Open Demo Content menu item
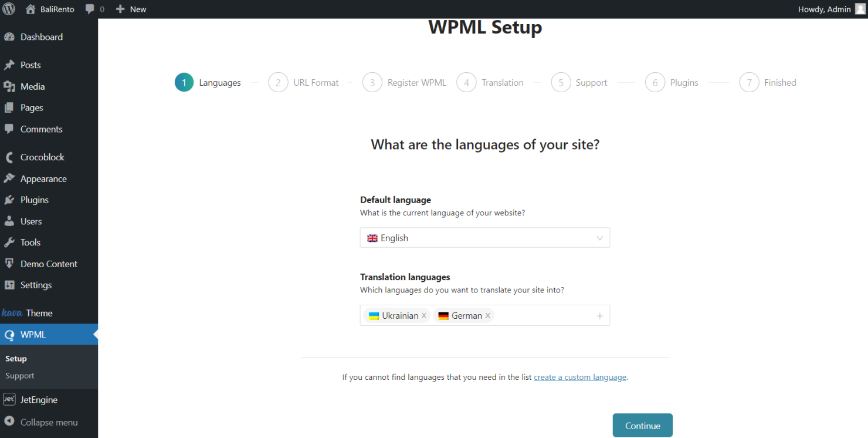868x438 pixels. pos(49,264)
